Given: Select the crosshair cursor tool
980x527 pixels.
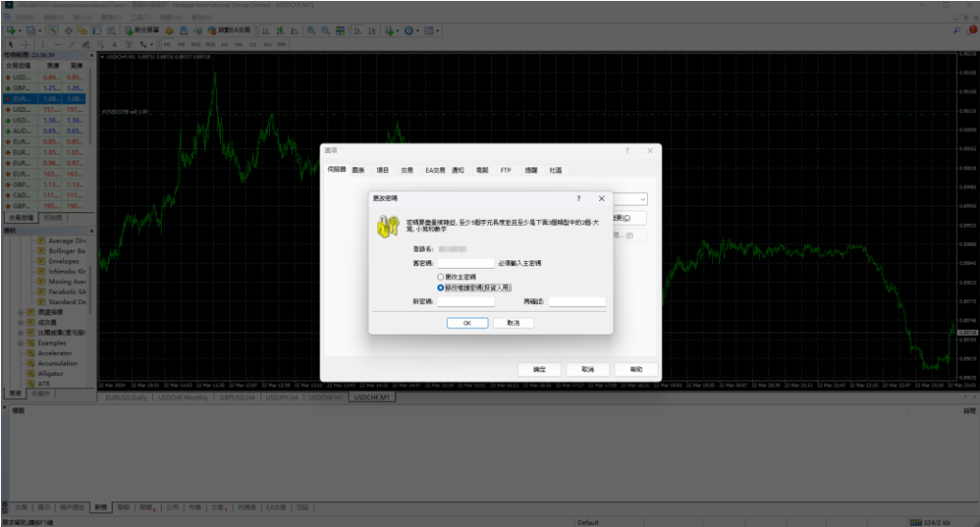Looking at the screenshot, I should (x=26, y=44).
